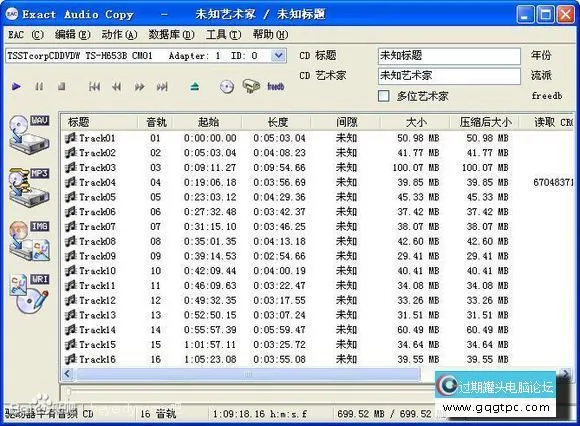Sort by the 大小 column header

tap(415, 122)
